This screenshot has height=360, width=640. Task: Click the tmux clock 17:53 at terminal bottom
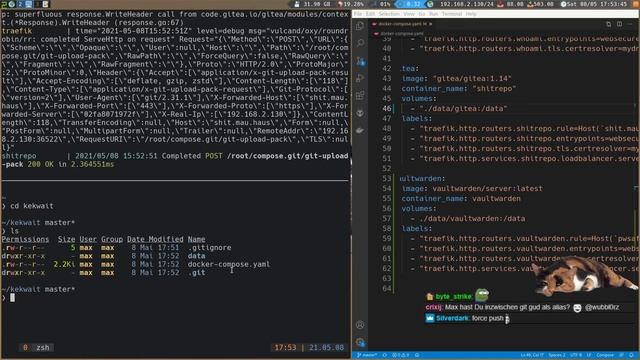(285, 348)
